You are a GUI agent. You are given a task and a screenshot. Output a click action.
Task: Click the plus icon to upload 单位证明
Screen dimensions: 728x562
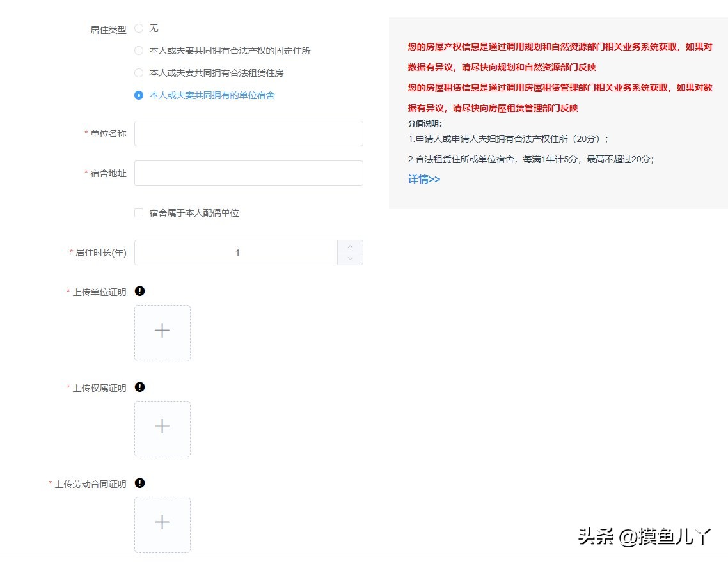[x=162, y=332]
